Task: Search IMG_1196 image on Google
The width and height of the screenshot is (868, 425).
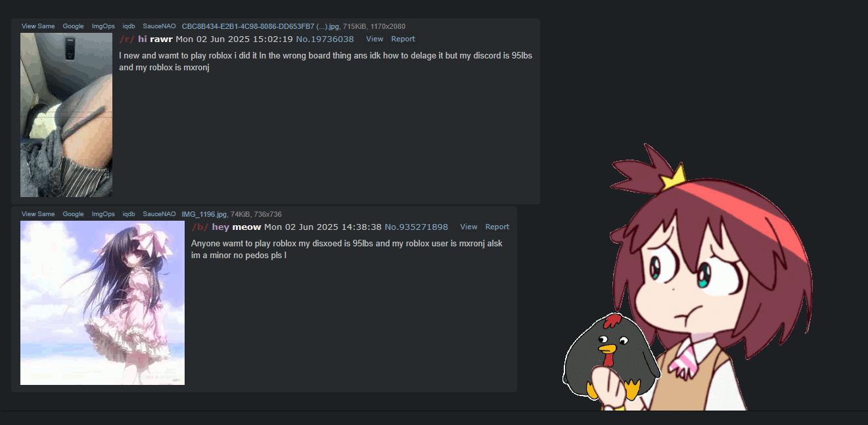Action: [73, 214]
